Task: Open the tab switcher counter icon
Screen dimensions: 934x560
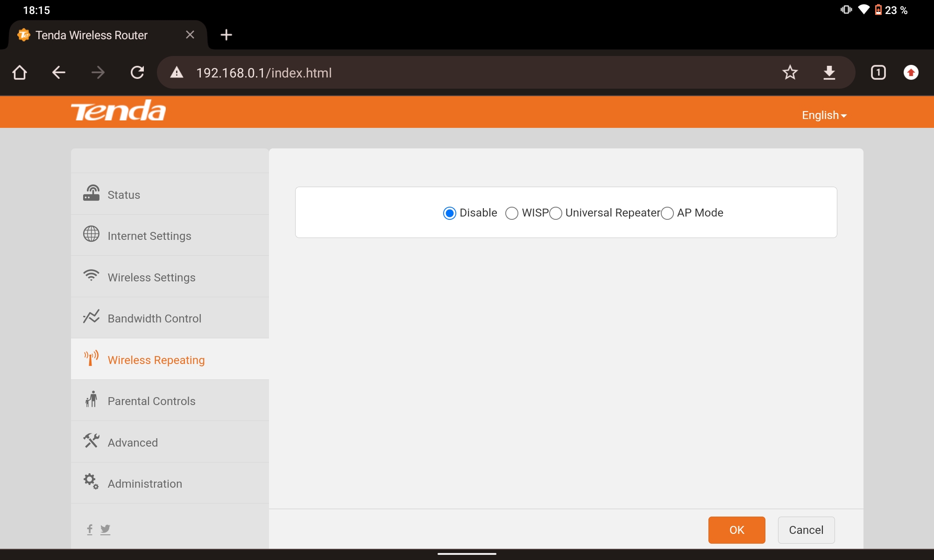Action: (878, 72)
